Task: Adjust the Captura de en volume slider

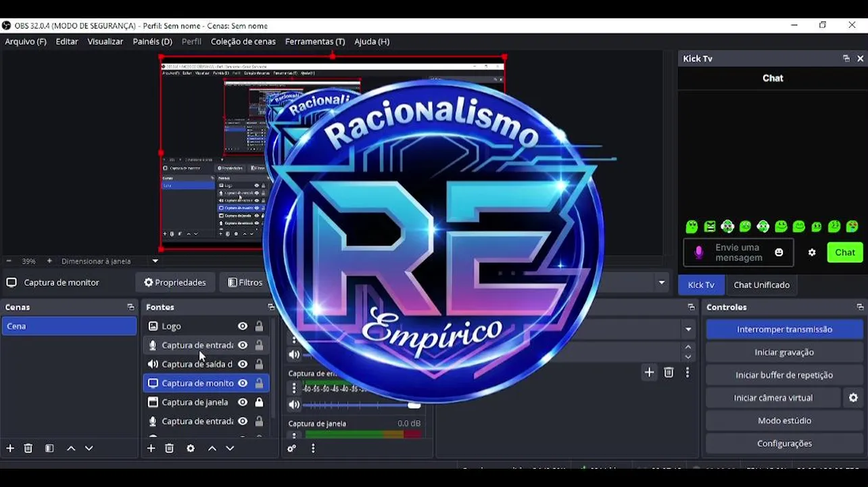Action: (362, 405)
